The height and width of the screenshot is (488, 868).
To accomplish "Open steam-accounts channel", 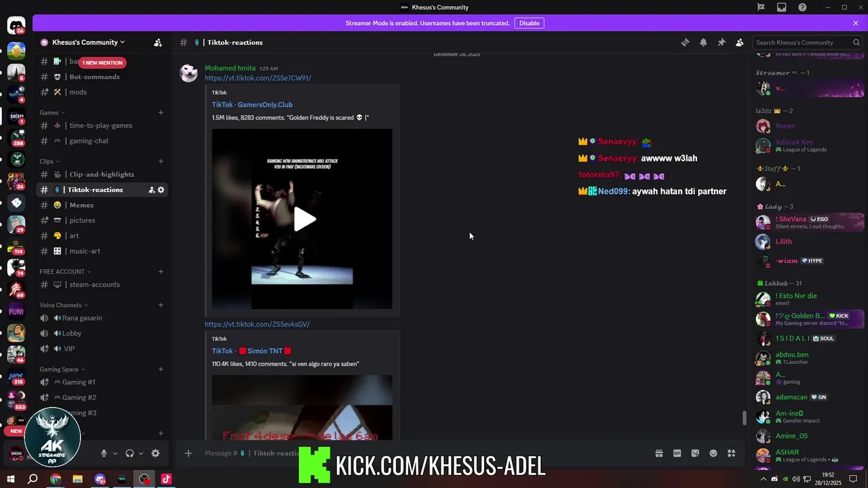I will 102,285.
